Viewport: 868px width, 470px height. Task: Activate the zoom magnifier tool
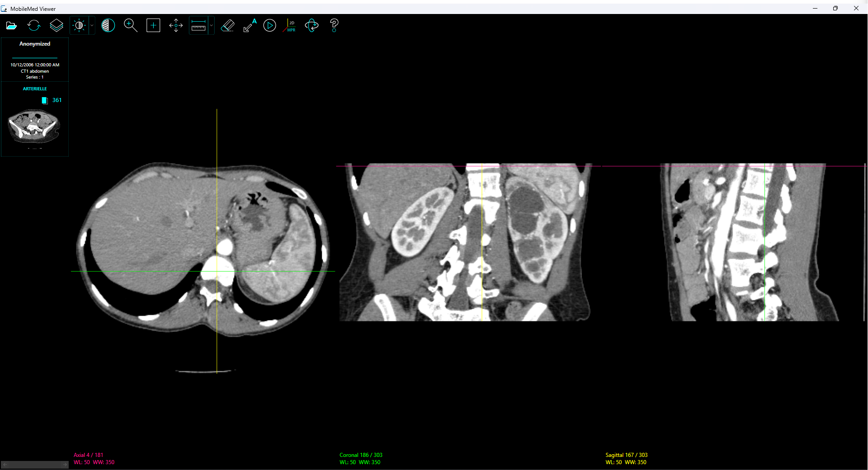pos(131,25)
